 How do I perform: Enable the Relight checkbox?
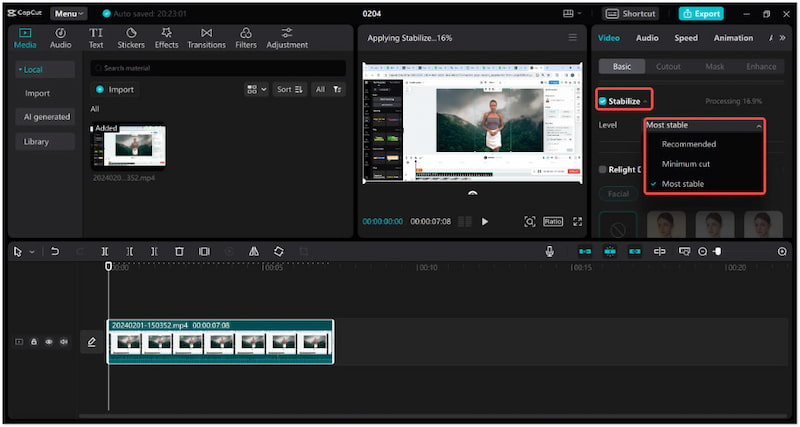tap(602, 169)
